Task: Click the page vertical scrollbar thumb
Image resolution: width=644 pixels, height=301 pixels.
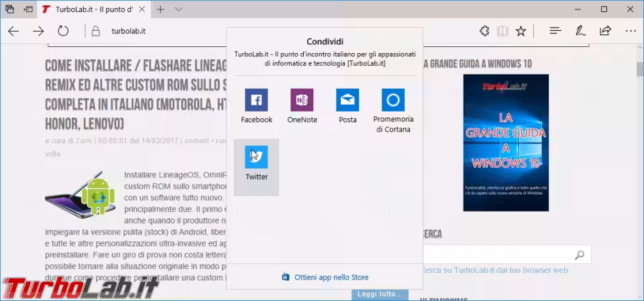Action: tap(640, 69)
